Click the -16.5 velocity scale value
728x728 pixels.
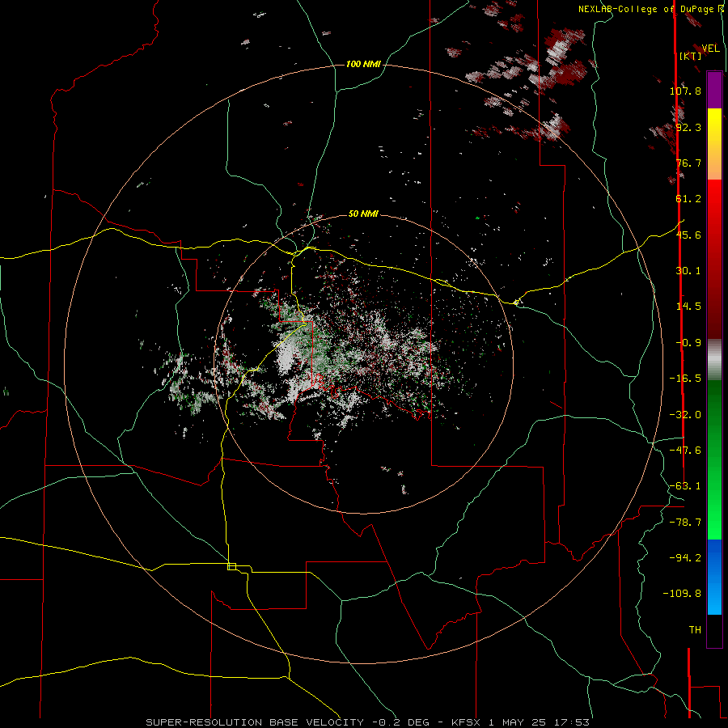pyautogui.click(x=685, y=379)
